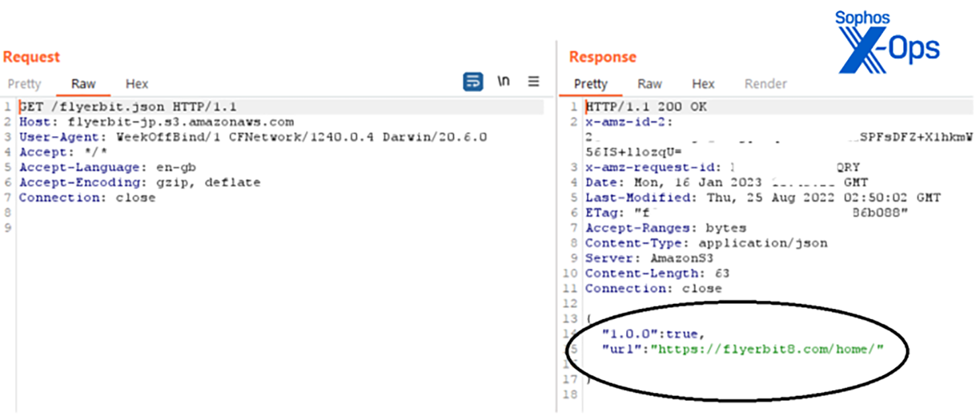
Task: Click the Host flyerbit-jp.s3.amazonaws.com line
Action: [157, 122]
